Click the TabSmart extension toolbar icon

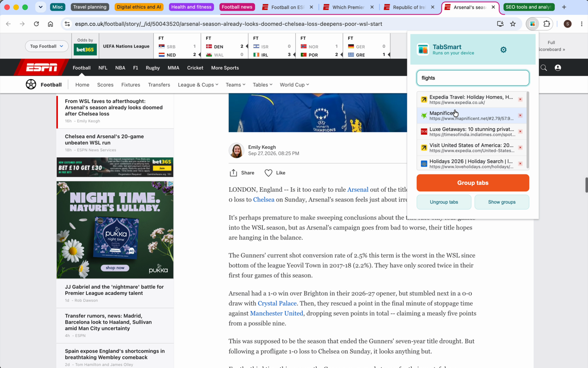532,24
